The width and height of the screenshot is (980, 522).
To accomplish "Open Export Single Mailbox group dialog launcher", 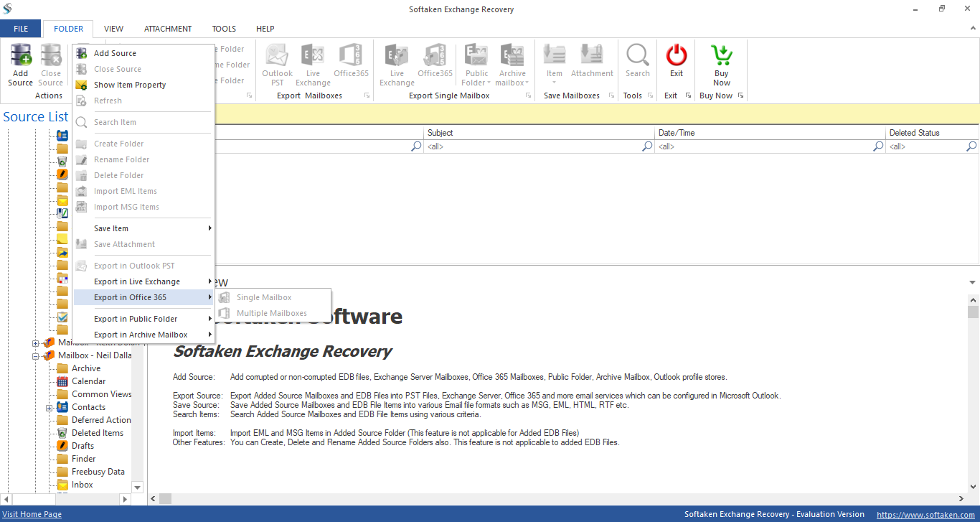I will pos(529,95).
